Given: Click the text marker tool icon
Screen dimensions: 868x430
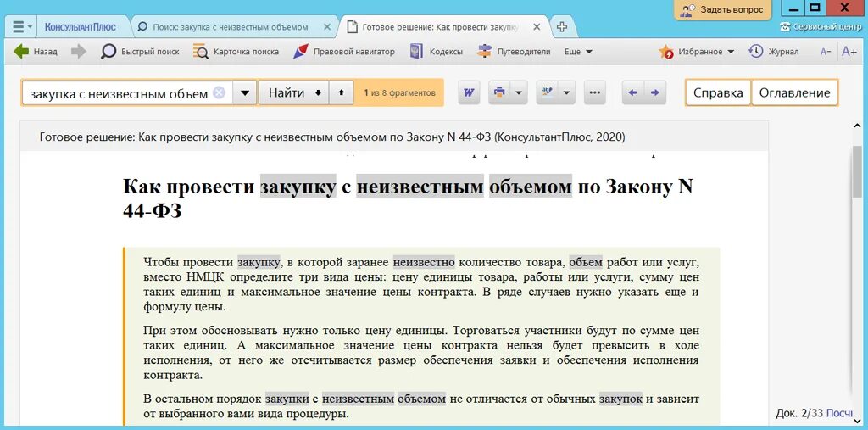Looking at the screenshot, I should point(547,92).
